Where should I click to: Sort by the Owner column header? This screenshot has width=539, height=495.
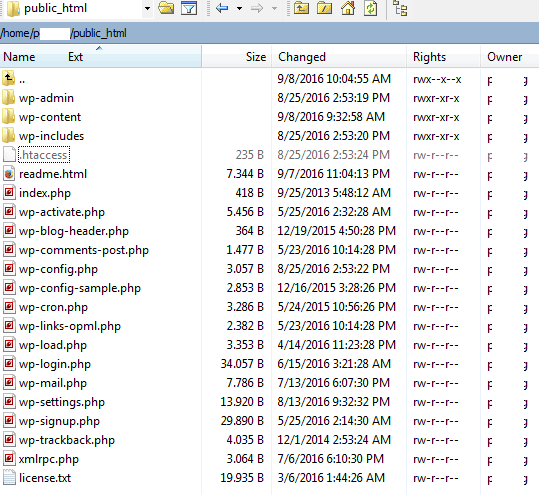pyautogui.click(x=504, y=57)
